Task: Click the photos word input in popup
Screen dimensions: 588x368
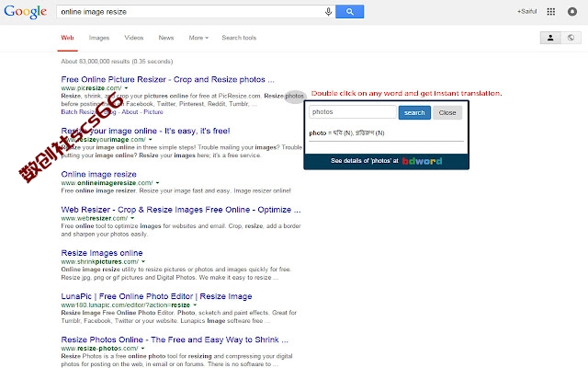Action: (x=352, y=112)
